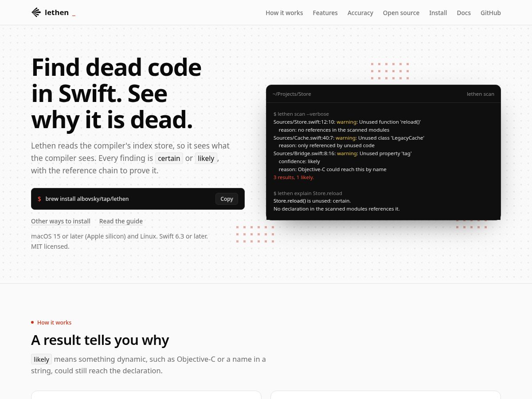The height and width of the screenshot is (399, 532).
Task: Copy the brew install command
Action: (x=227, y=199)
